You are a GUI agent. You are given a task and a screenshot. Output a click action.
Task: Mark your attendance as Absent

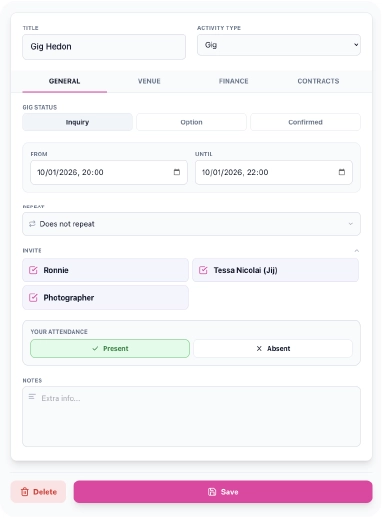(273, 348)
